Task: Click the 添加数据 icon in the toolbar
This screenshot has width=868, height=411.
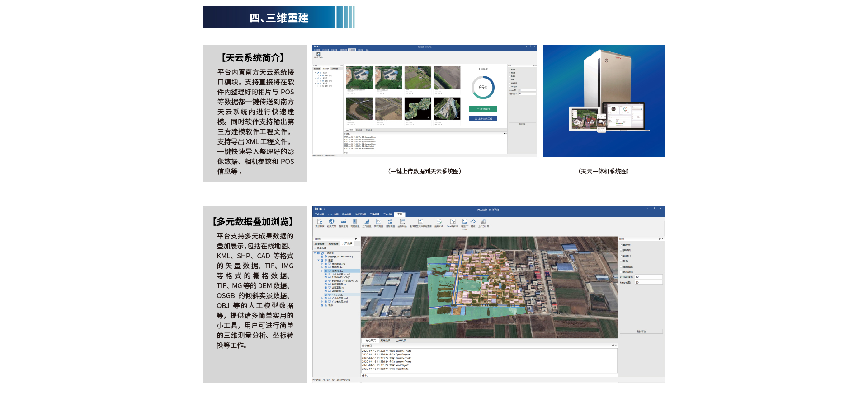Action: 320,222
